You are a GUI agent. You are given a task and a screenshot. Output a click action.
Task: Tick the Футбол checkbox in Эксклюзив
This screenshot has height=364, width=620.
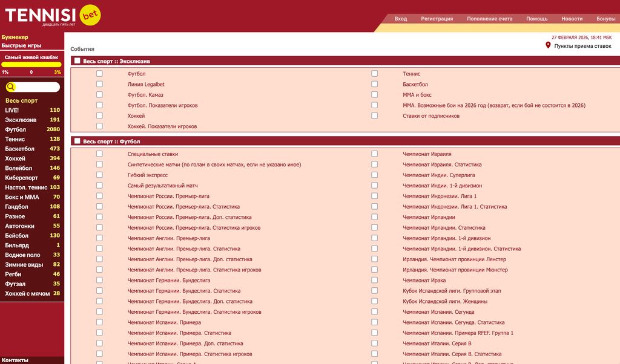(99, 73)
